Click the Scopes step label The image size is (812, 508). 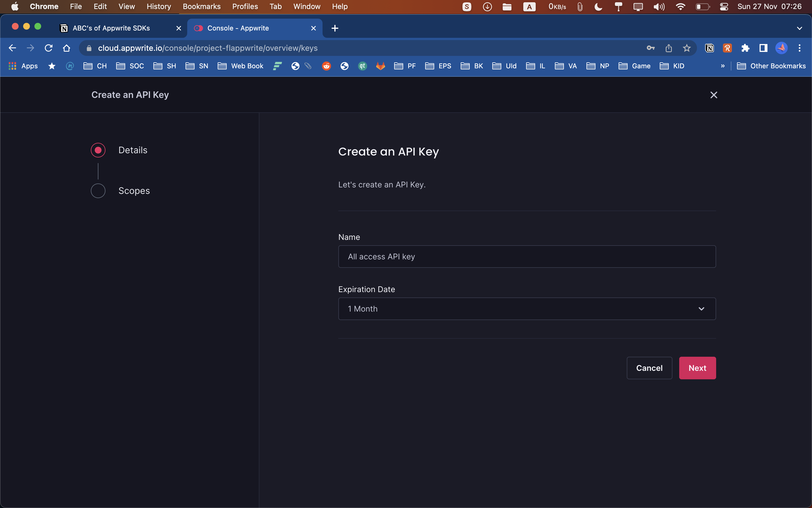(134, 191)
